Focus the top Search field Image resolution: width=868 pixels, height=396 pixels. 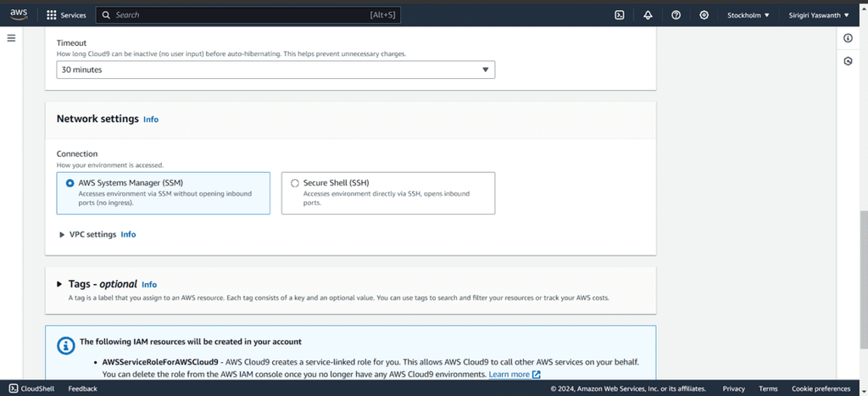(x=248, y=15)
